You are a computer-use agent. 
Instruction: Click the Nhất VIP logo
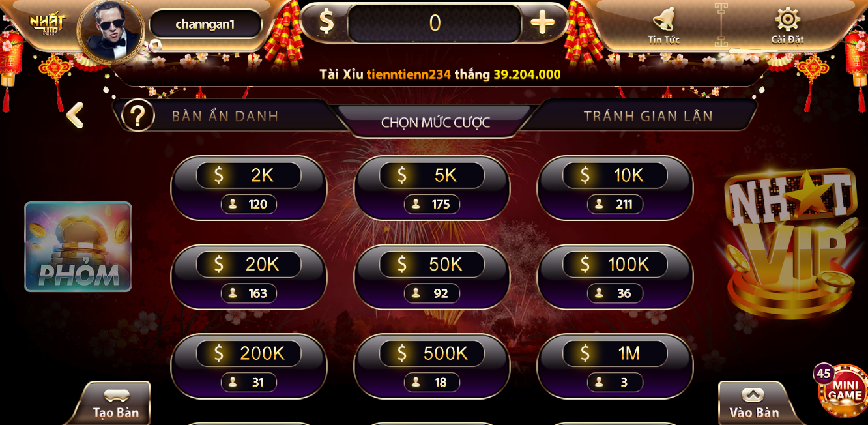(48, 24)
